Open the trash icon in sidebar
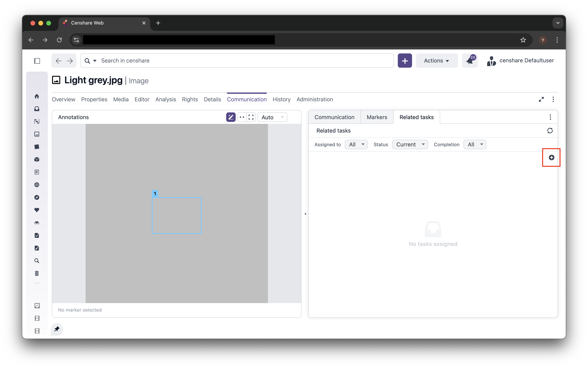This screenshot has width=588, height=368. pyautogui.click(x=37, y=273)
